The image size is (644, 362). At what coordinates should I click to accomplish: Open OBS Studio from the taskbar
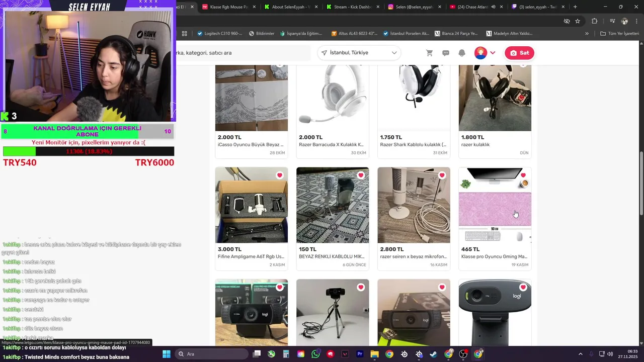tap(463, 354)
